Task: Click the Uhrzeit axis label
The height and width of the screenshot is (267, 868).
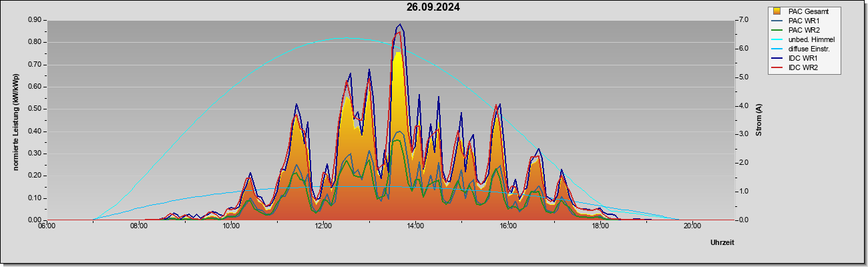Action: pyautogui.click(x=722, y=243)
